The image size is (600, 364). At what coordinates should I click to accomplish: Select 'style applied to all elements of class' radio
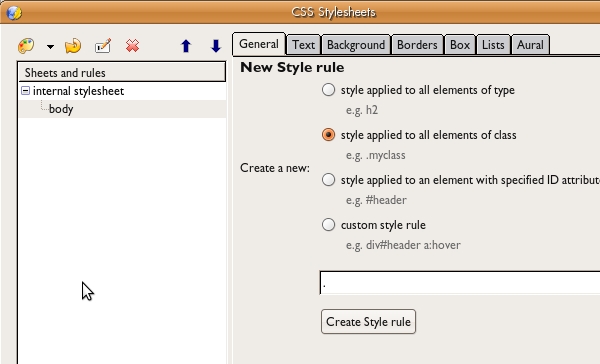click(x=328, y=135)
